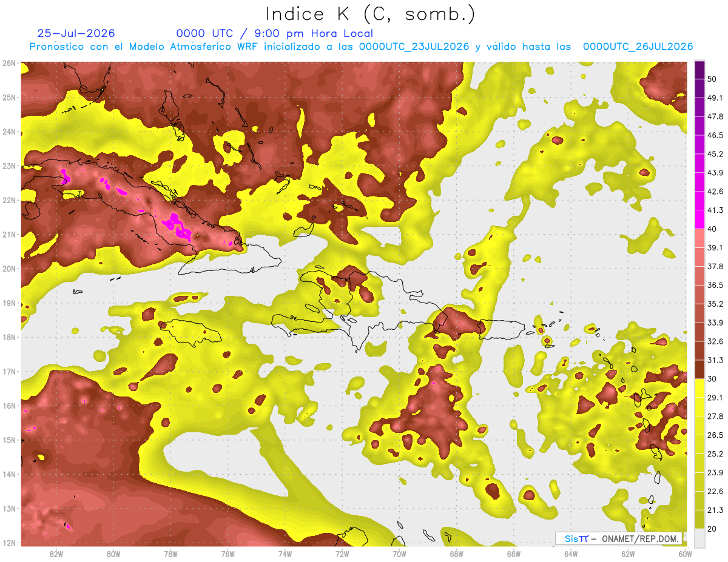
Task: Click the color bar label "43.9"
Action: click(715, 173)
